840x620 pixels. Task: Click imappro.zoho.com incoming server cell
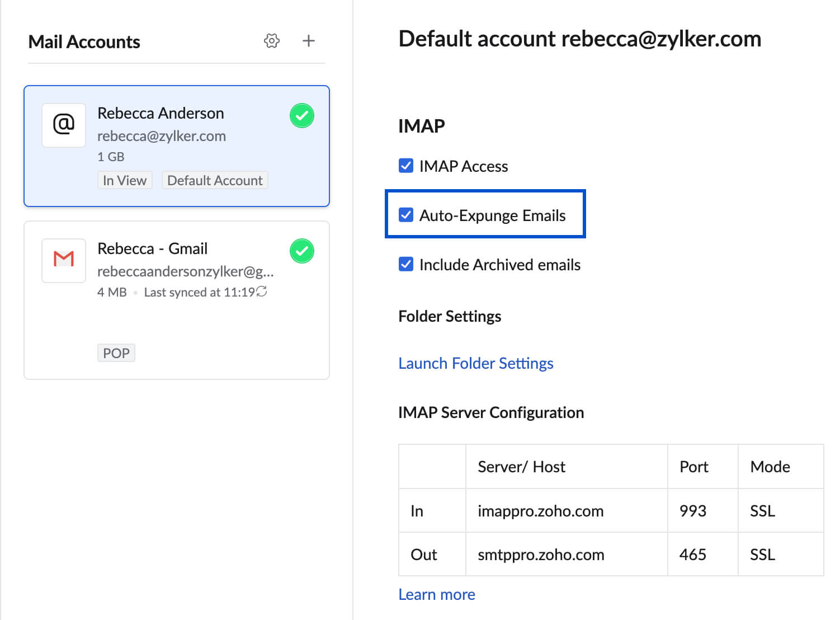540,511
